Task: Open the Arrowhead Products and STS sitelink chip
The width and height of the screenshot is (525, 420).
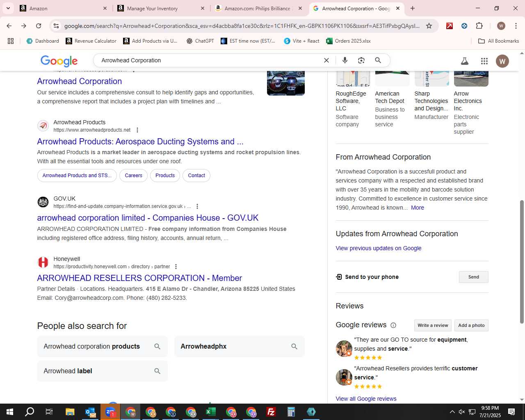Action: click(x=77, y=176)
